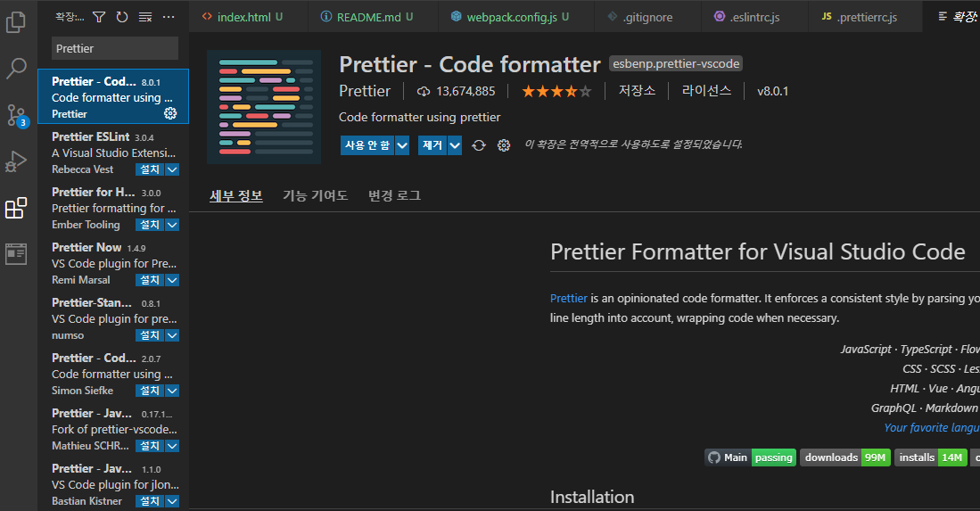The height and width of the screenshot is (511, 980).
Task: Open the gear settings icon on extension page
Action: click(x=504, y=145)
